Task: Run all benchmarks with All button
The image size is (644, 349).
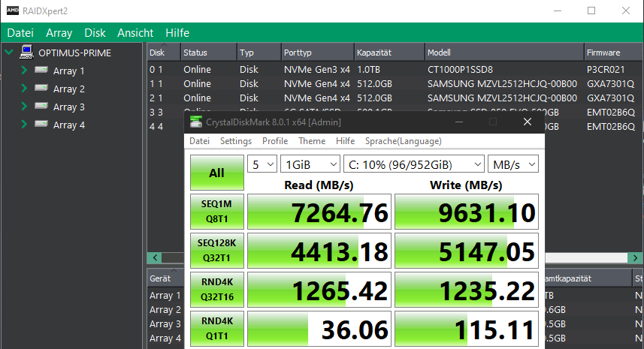Action: coord(217,172)
